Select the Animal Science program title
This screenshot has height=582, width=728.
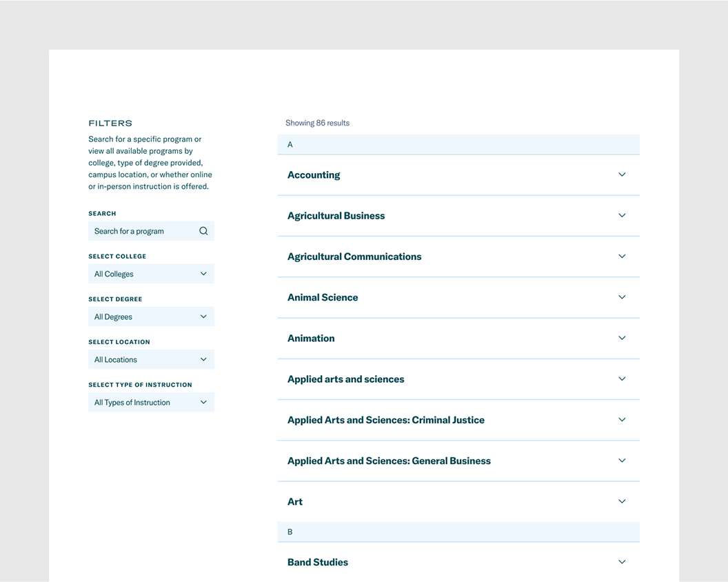tap(323, 298)
